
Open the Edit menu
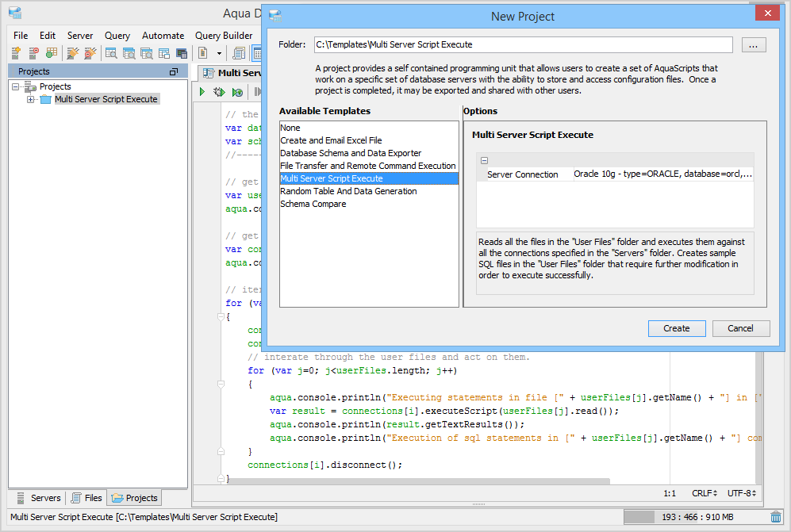[x=48, y=36]
